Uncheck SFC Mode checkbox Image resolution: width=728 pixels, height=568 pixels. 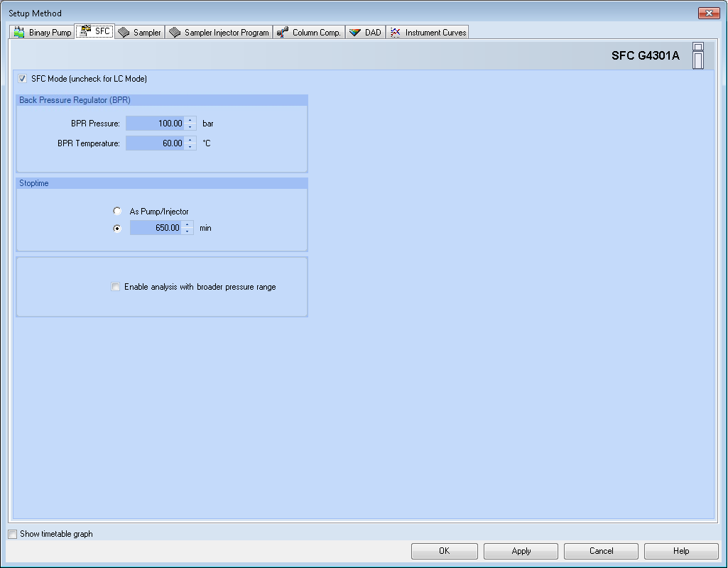[23, 79]
